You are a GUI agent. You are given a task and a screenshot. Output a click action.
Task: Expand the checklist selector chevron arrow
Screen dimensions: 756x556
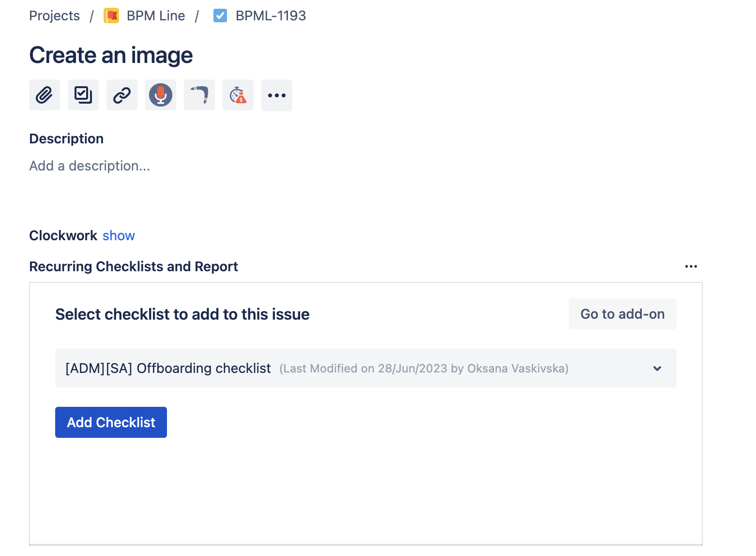coord(657,369)
